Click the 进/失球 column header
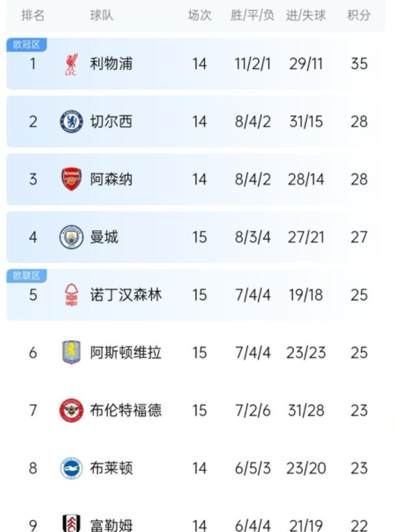Viewport: 395px width, 532px height. tap(306, 15)
